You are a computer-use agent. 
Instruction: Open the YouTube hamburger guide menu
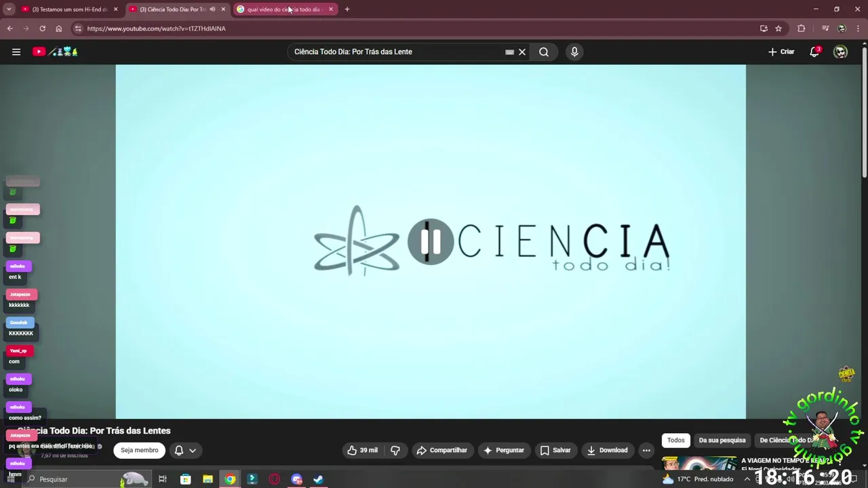16,52
